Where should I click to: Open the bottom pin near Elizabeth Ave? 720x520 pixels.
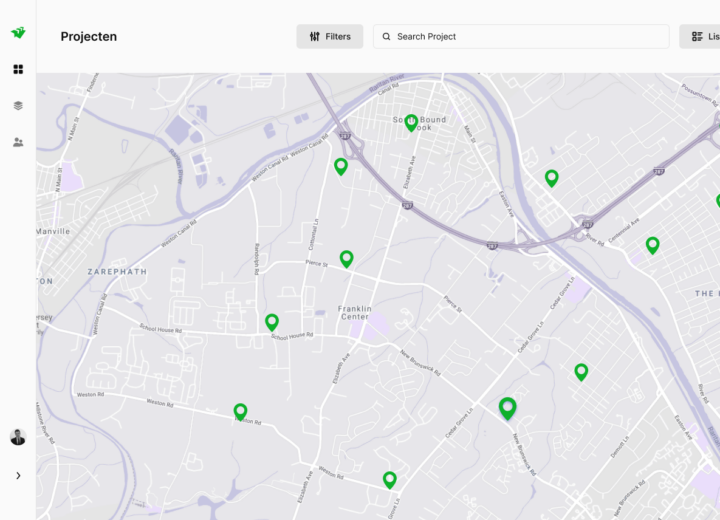[x=390, y=479]
